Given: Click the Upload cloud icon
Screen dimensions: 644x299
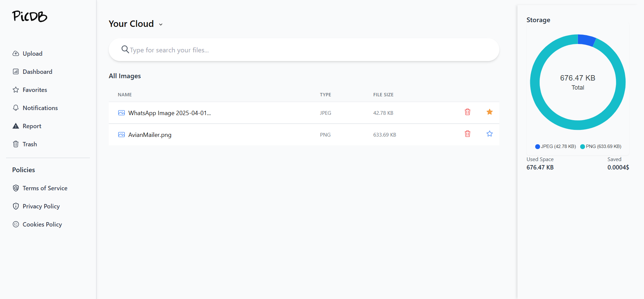Looking at the screenshot, I should [x=16, y=54].
